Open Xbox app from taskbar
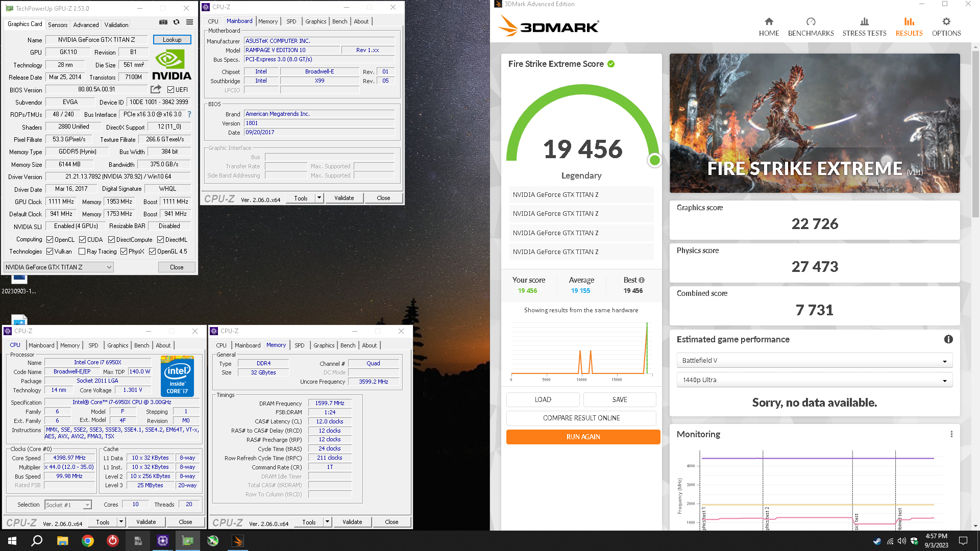This screenshot has width=980, height=551. point(213,541)
